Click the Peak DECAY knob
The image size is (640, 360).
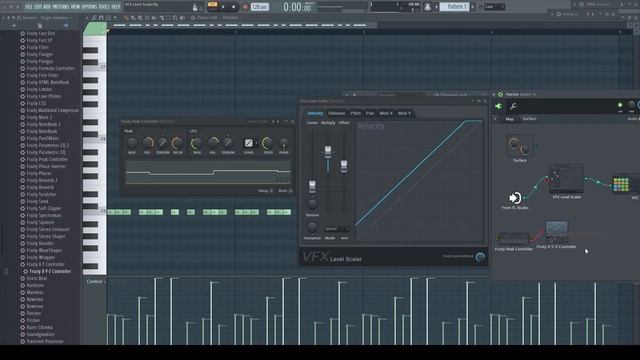178,143
